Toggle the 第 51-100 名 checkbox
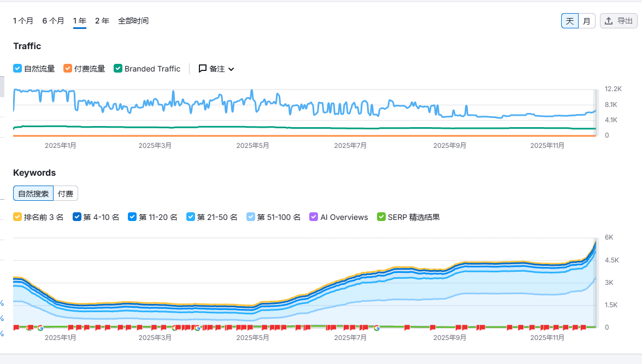642x364 pixels. [251, 217]
